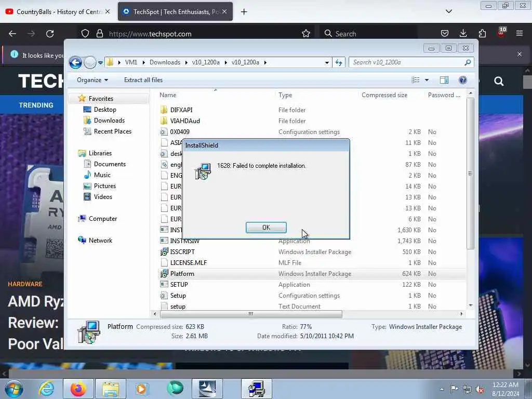
Task: Click Downloads in the address breadcrumb
Action: (x=165, y=62)
